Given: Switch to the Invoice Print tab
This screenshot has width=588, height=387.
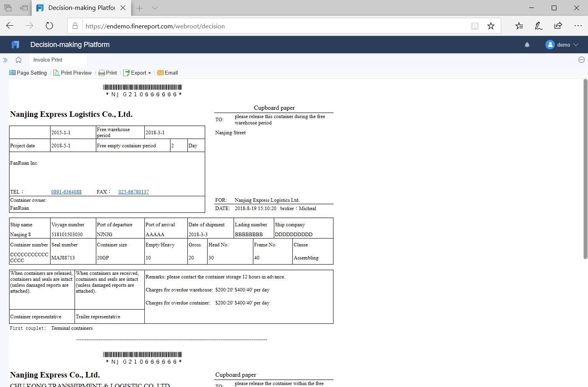Looking at the screenshot, I should (x=47, y=60).
